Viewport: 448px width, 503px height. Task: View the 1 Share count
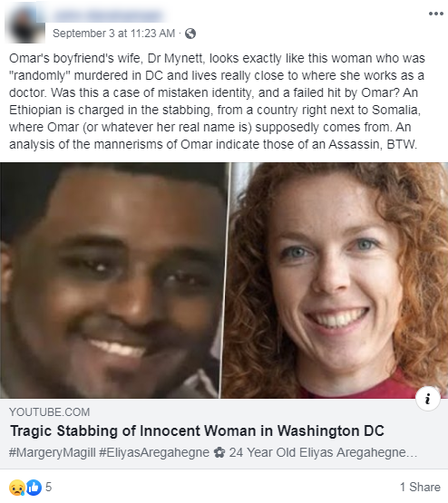click(x=420, y=488)
